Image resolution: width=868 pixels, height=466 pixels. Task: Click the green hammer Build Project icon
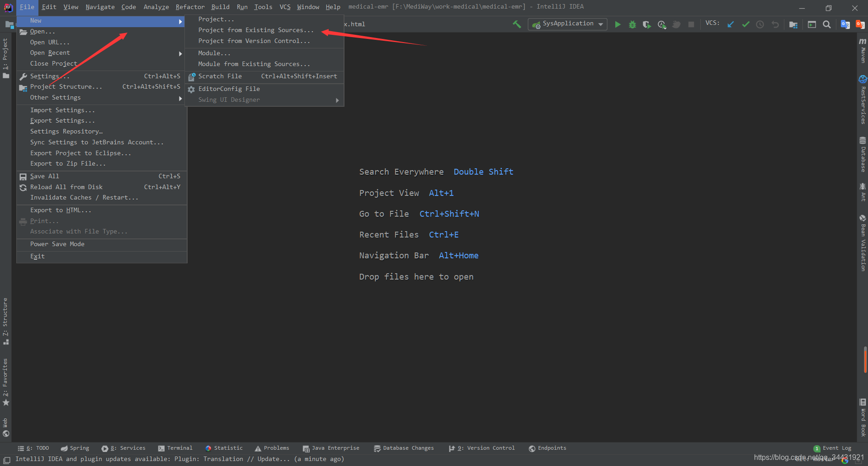pyautogui.click(x=517, y=24)
